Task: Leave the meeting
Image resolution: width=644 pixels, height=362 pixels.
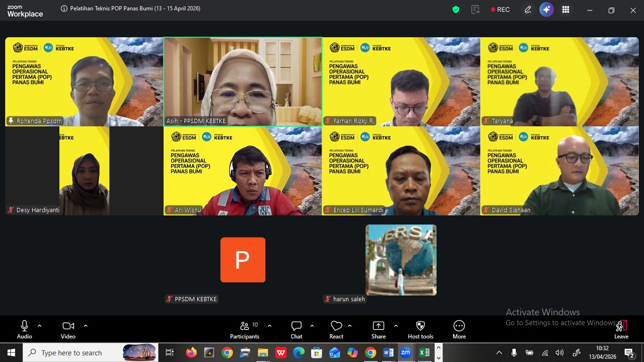Action: point(621,329)
